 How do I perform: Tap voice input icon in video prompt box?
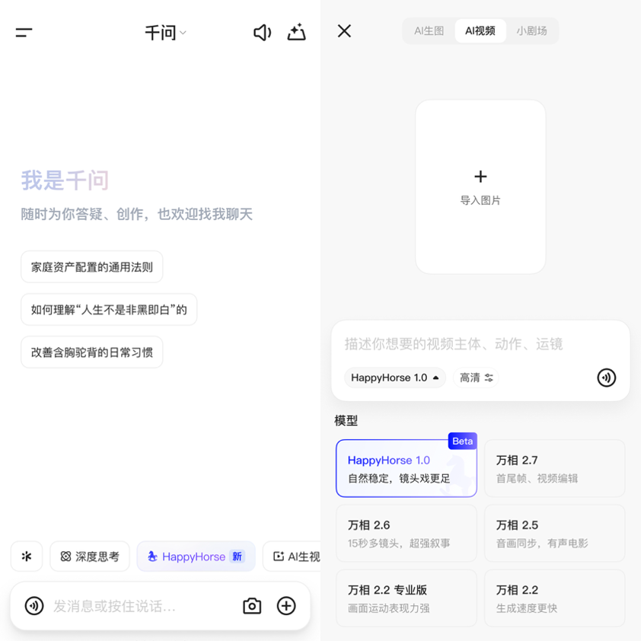606,378
